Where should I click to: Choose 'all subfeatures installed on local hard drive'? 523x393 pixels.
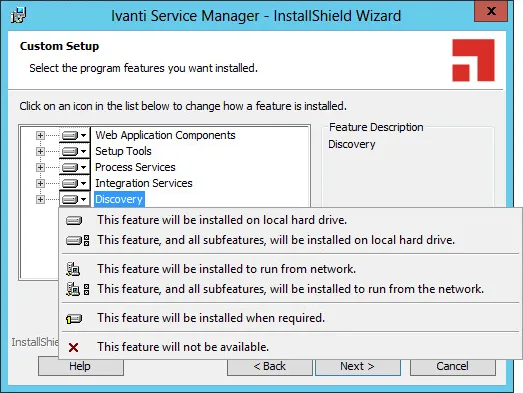pyautogui.click(x=290, y=240)
